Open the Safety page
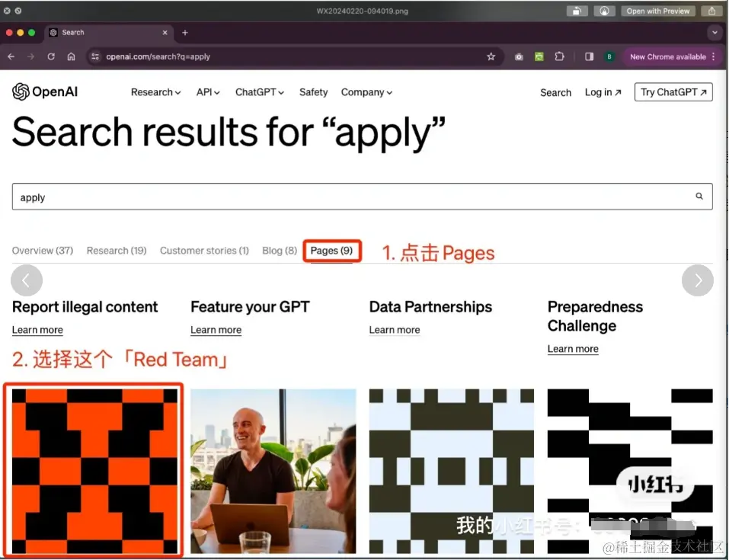This screenshot has height=560, width=729. coord(313,92)
